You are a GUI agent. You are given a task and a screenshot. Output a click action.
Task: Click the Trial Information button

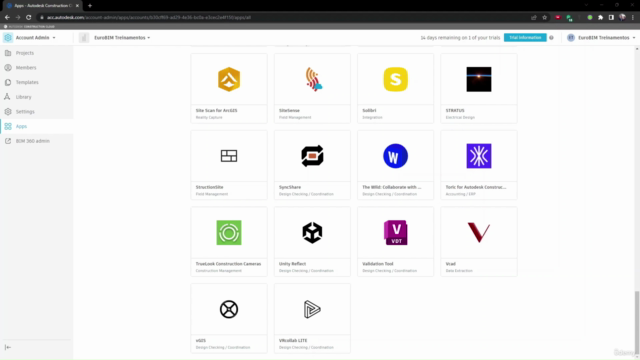click(525, 38)
